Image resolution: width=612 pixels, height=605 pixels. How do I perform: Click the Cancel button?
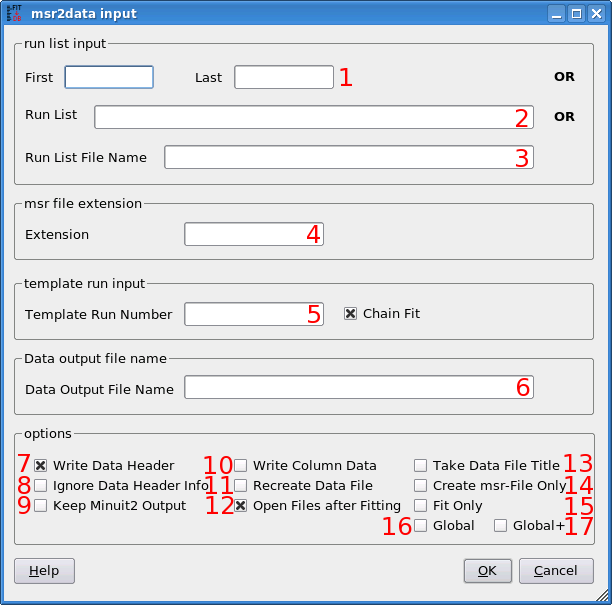[556, 571]
